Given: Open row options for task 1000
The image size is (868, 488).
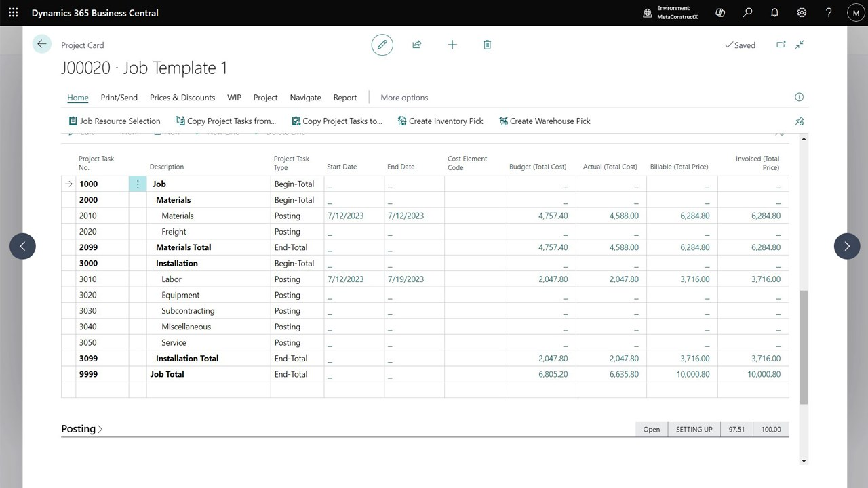Looking at the screenshot, I should [138, 184].
